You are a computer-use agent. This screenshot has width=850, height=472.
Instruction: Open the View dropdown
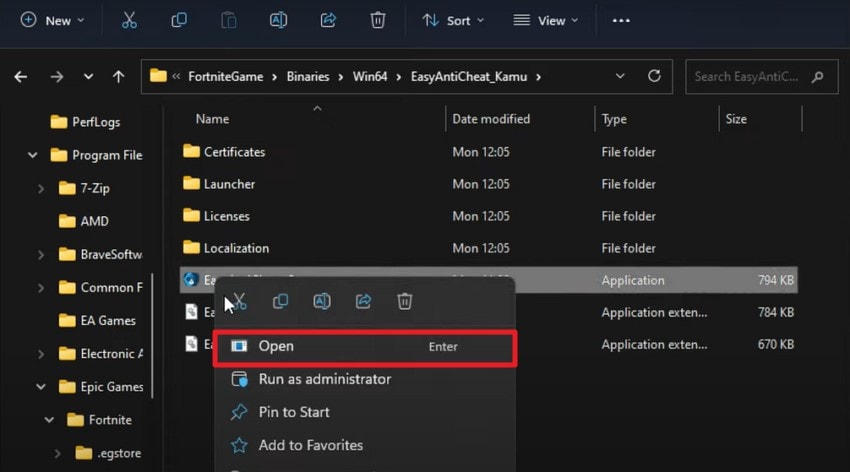[545, 21]
